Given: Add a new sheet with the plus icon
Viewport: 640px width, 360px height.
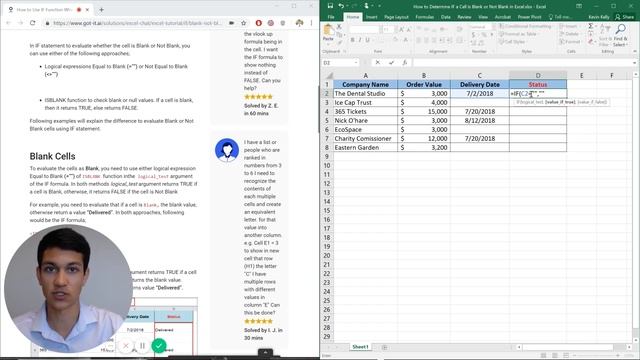Looking at the screenshot, I should pos(384,347).
